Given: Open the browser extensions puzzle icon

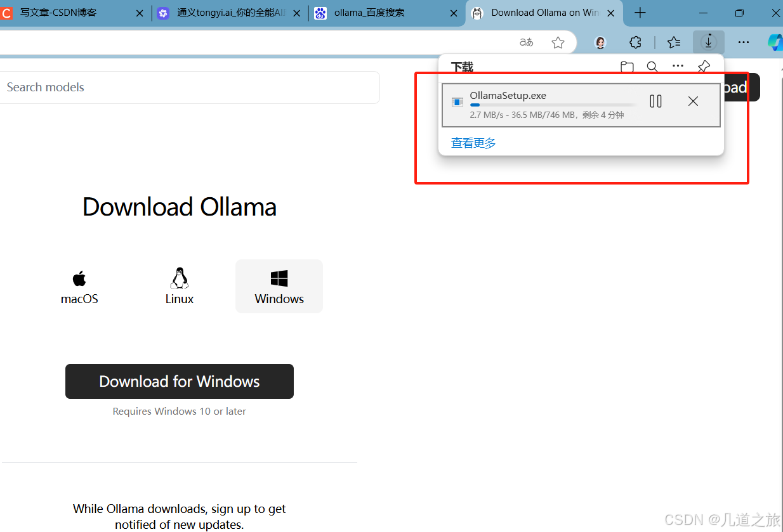Looking at the screenshot, I should click(x=635, y=42).
